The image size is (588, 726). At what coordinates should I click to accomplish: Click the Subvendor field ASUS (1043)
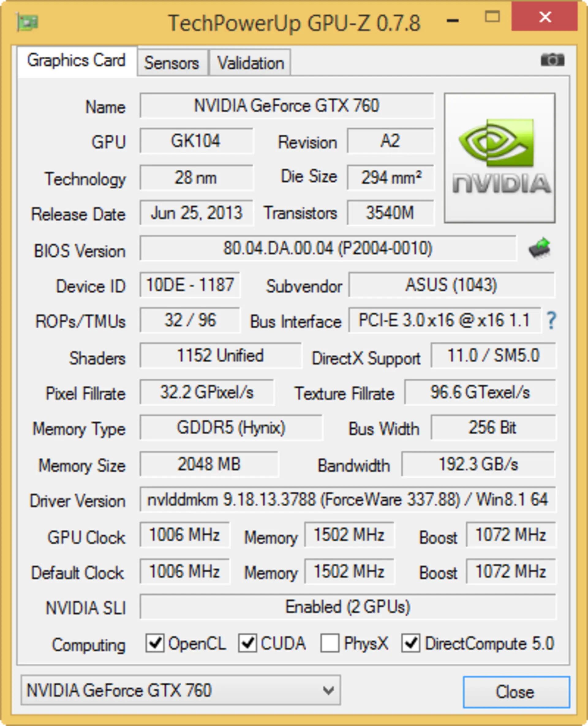tap(452, 285)
